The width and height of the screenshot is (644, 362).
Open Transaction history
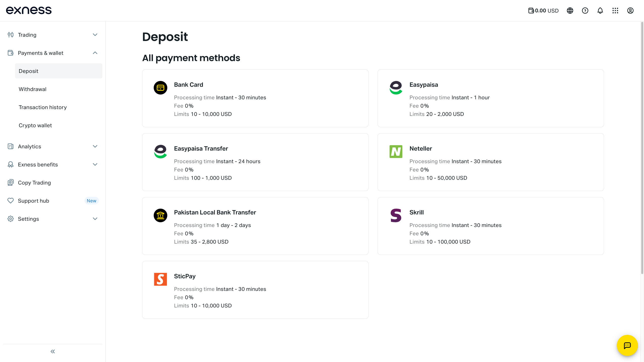pos(59,107)
